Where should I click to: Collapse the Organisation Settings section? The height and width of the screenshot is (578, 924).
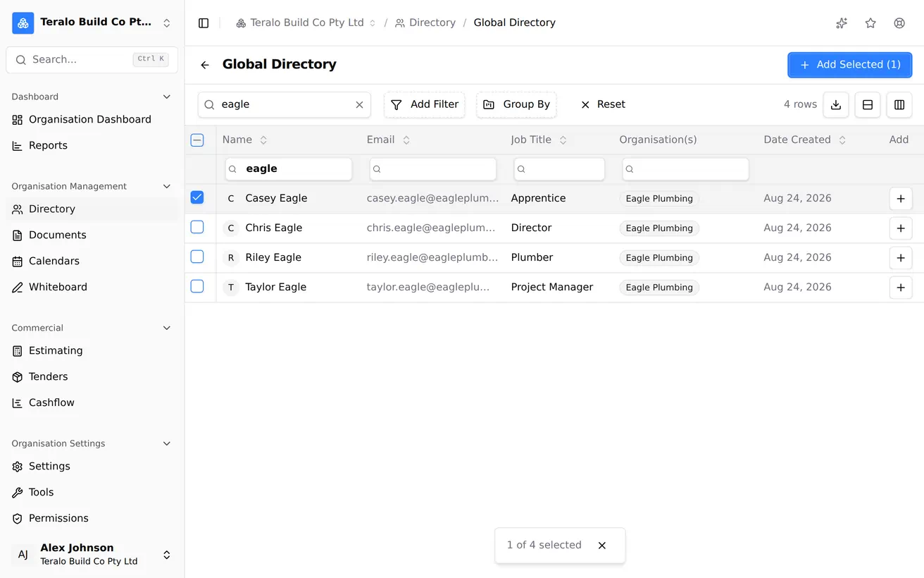pos(167,443)
